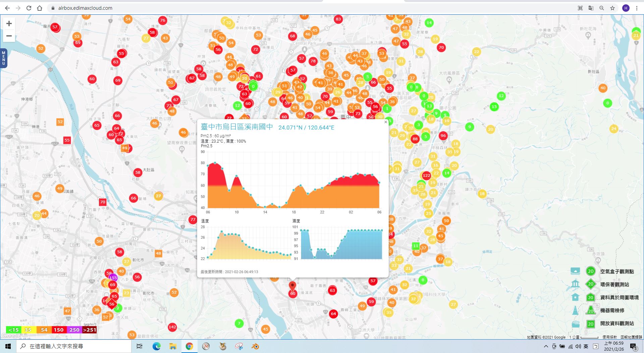Click the green pentagon legend marker for 資料異於周圍環境
644x353 pixels.
tap(591, 297)
